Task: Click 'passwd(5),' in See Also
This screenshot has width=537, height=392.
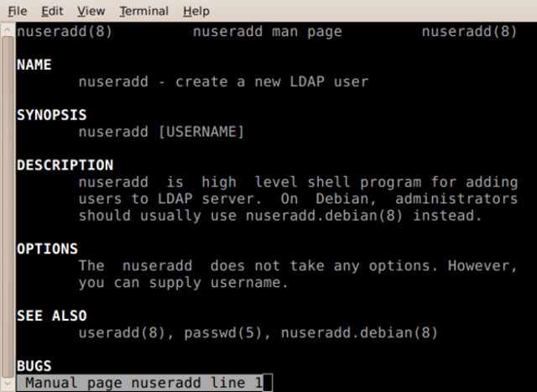Action: [x=227, y=333]
